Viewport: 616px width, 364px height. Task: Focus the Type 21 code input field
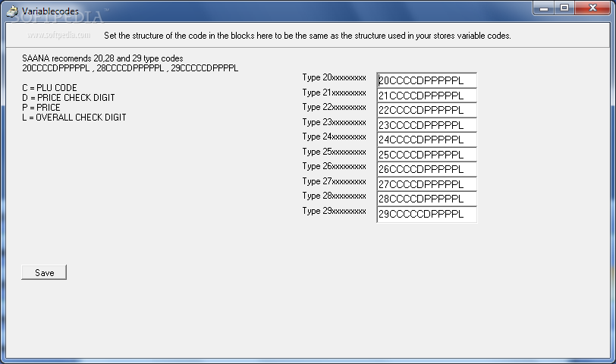point(426,96)
